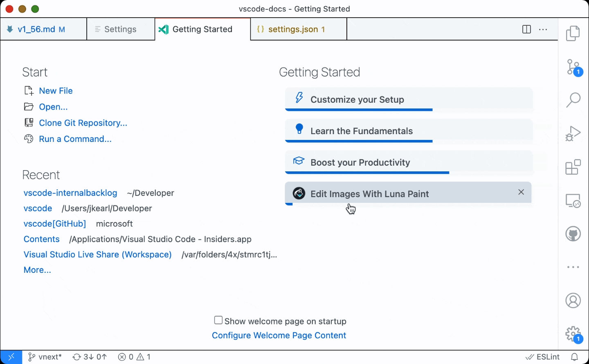The image size is (589, 364).
Task: Enable Show welcome page on startup
Action: (218, 320)
